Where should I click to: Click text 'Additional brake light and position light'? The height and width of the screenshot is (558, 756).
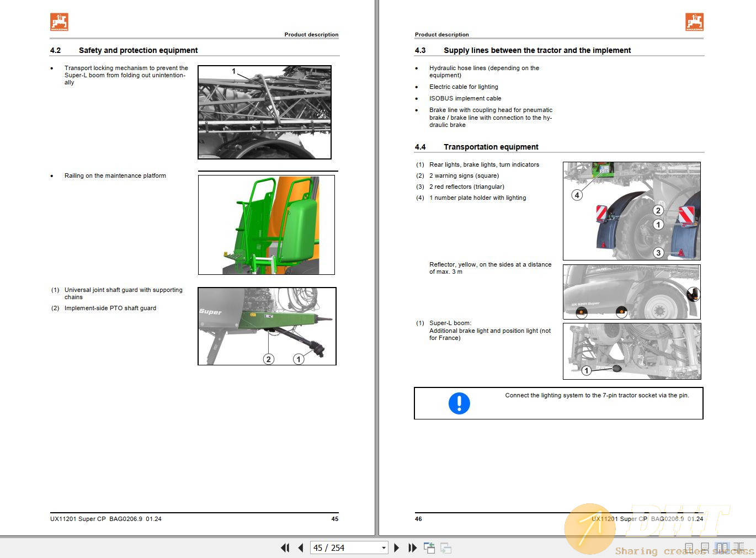tap(484, 331)
